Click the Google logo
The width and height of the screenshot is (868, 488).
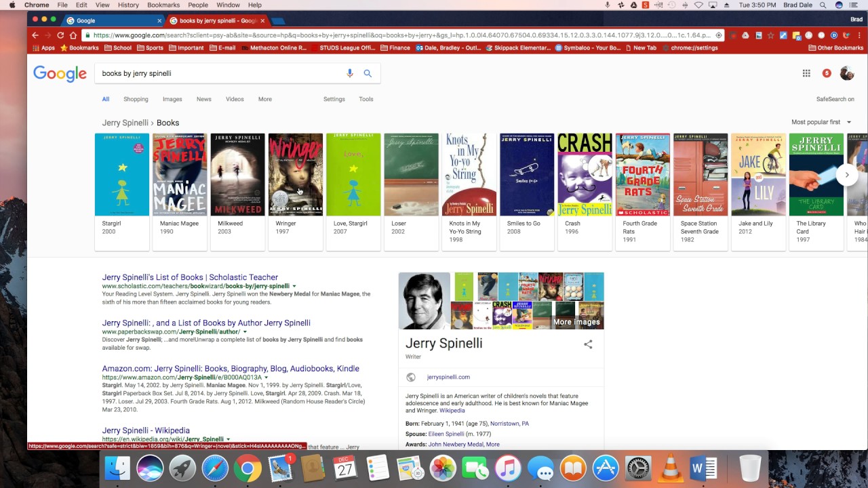[x=60, y=73]
